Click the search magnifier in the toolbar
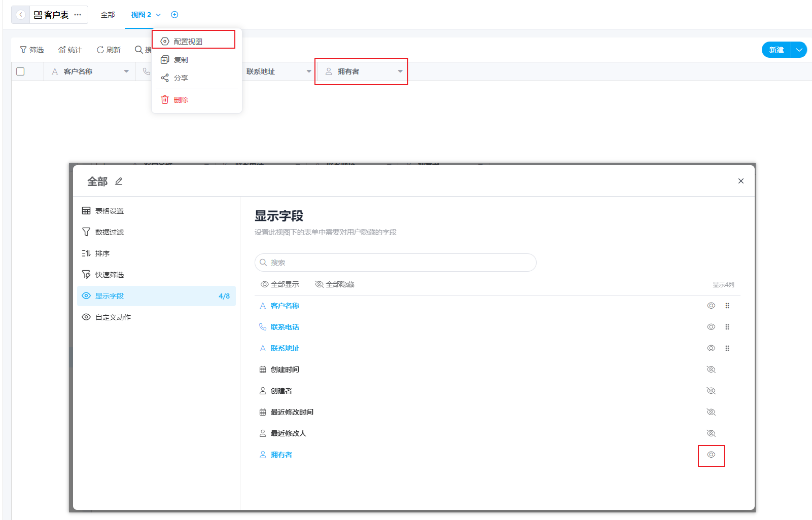Viewport: 812px width, 520px height. tap(138, 50)
